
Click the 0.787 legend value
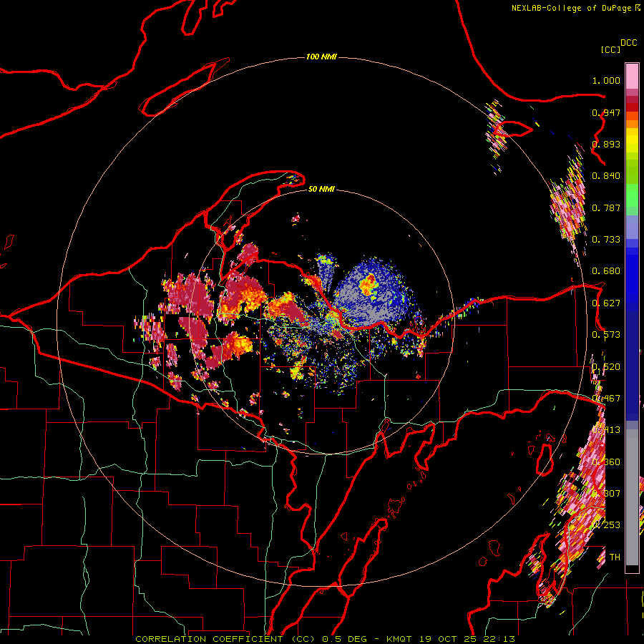[606, 208]
